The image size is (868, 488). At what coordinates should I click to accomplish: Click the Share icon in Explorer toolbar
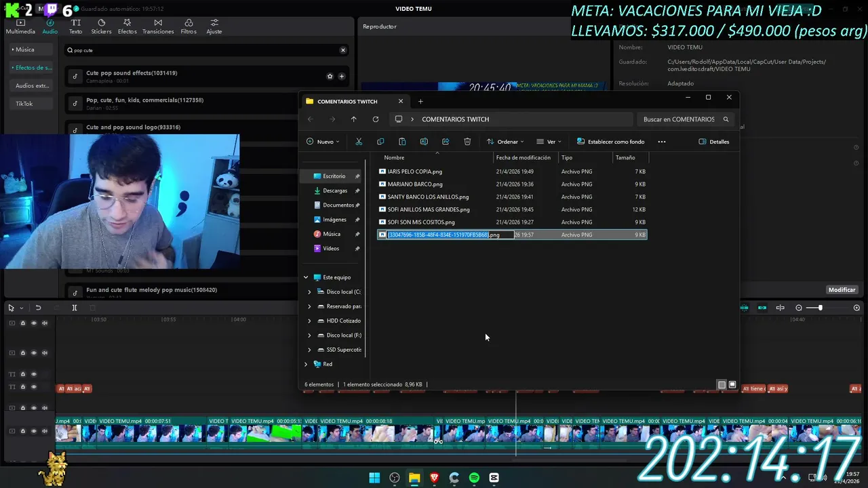pyautogui.click(x=446, y=142)
